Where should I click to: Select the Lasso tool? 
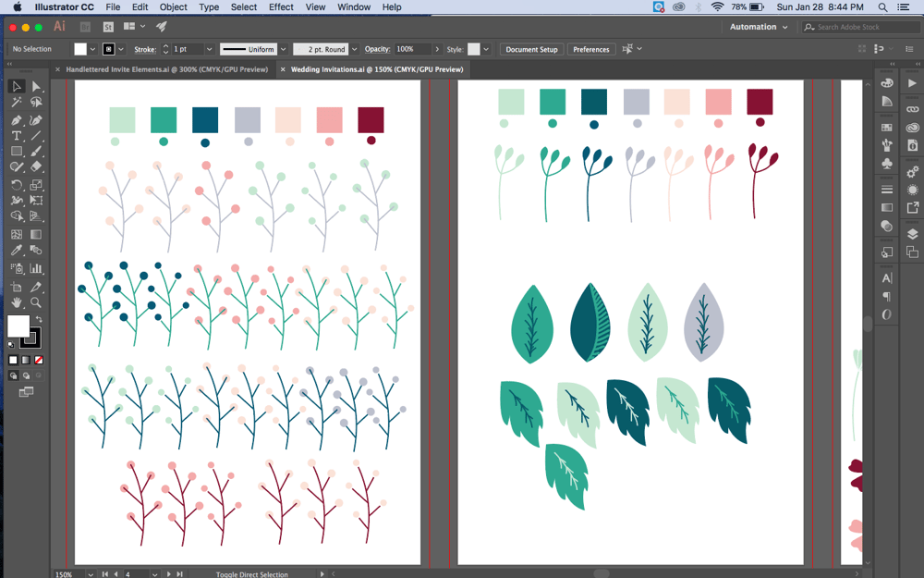click(36, 102)
